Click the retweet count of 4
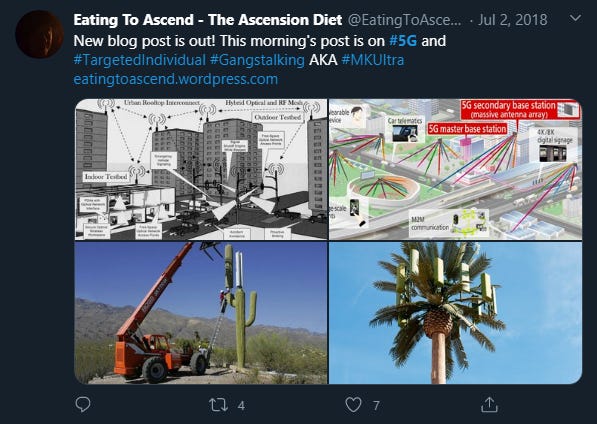The image size is (597, 424). pos(241,406)
